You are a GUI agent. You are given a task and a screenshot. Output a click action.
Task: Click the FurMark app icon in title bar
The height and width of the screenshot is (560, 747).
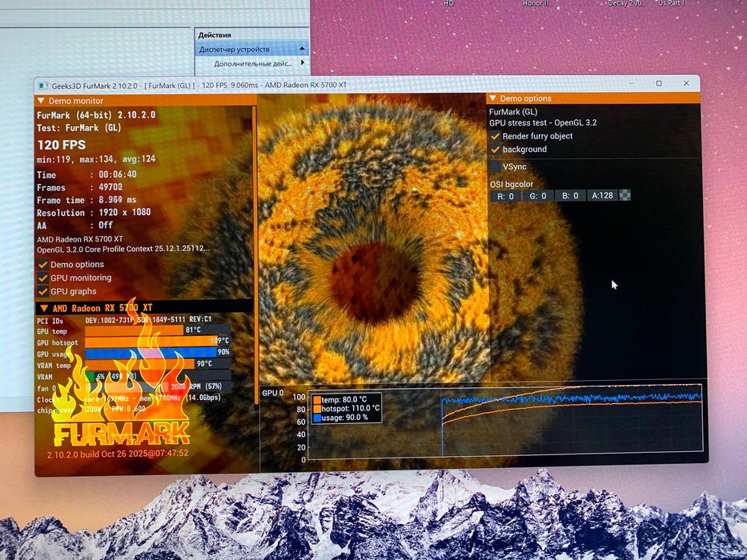pos(43,86)
